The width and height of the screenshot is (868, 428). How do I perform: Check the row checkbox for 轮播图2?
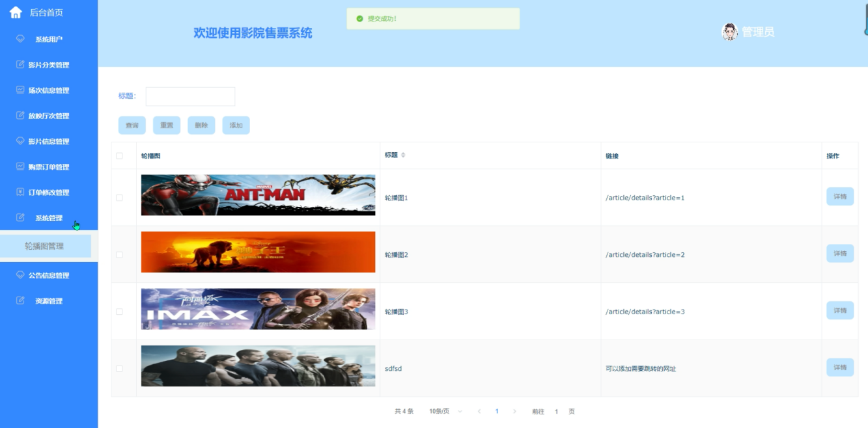tap(119, 254)
